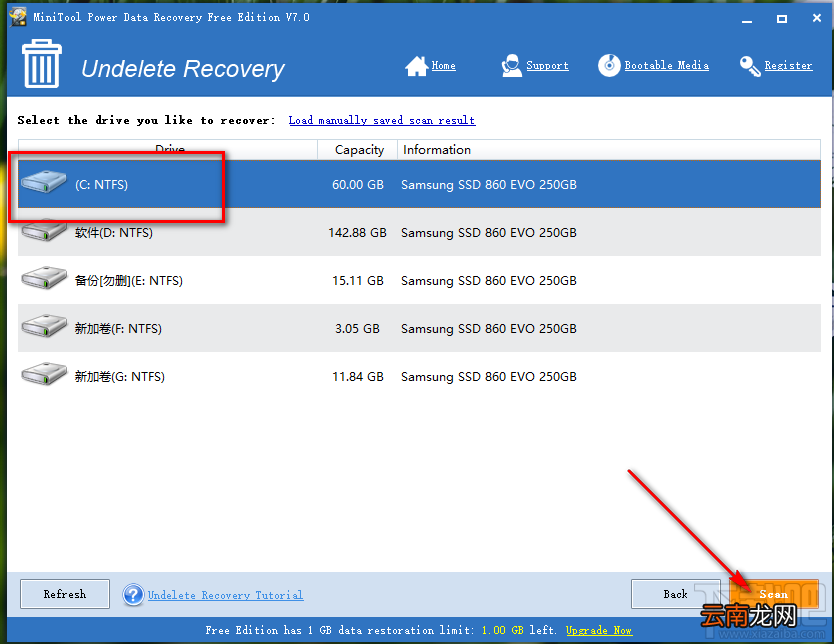This screenshot has width=834, height=644.
Task: Click the Drive column header
Action: [168, 149]
